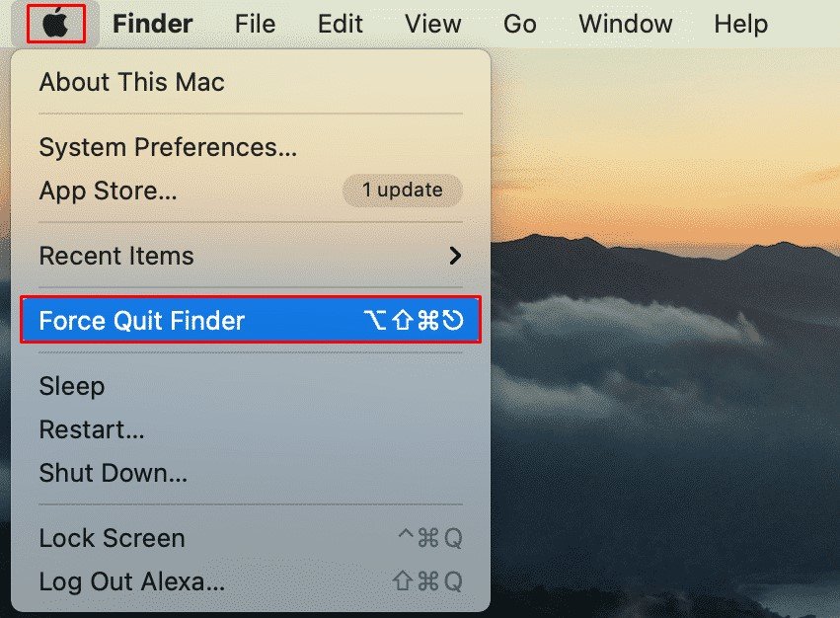
Task: Open the Window menu
Action: click(625, 24)
